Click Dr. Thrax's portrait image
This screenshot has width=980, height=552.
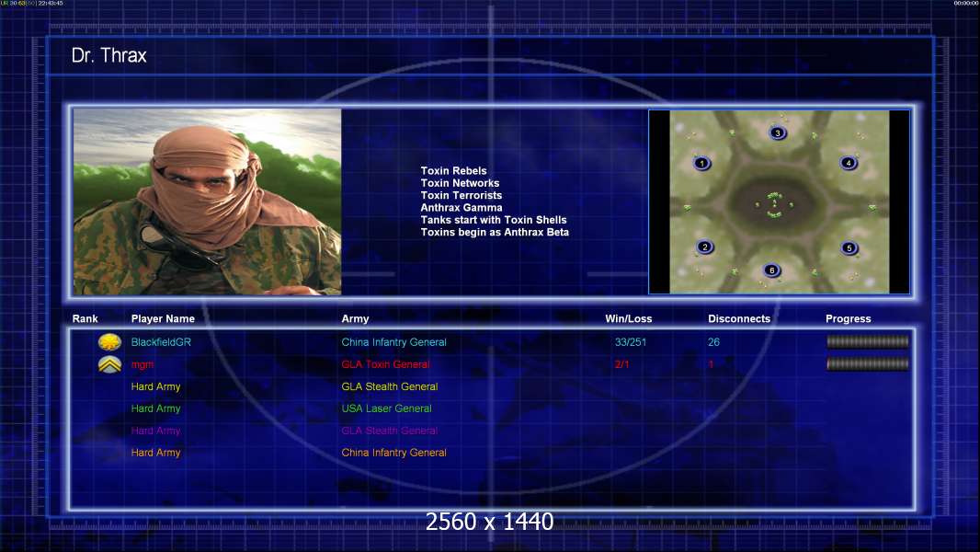208,201
